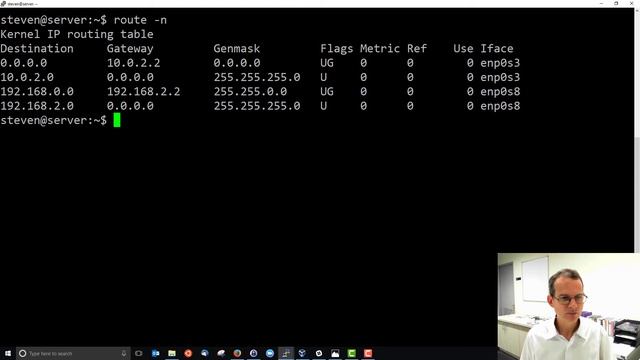
Task: Click the 'Destination' column header
Action: [x=37, y=49]
